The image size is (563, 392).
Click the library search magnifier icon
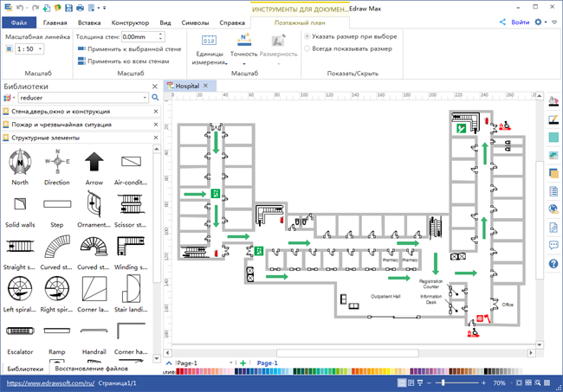[x=155, y=98]
